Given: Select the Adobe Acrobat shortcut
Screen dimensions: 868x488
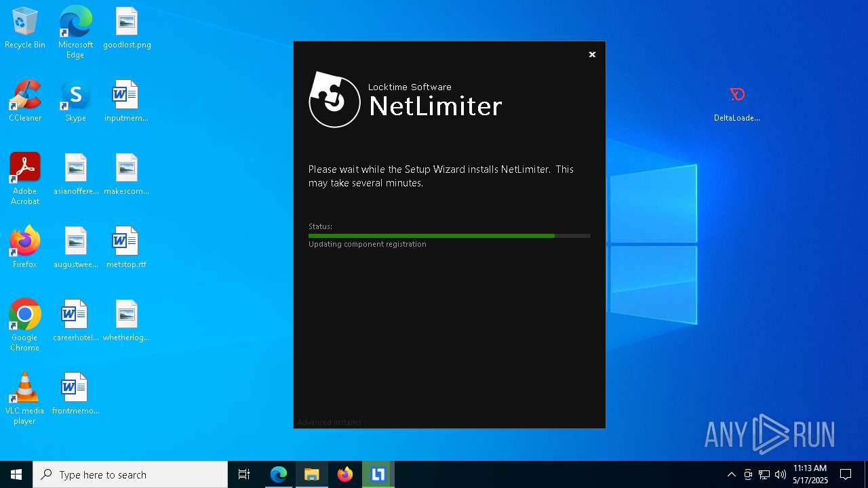Looking at the screenshot, I should pyautogui.click(x=25, y=179).
